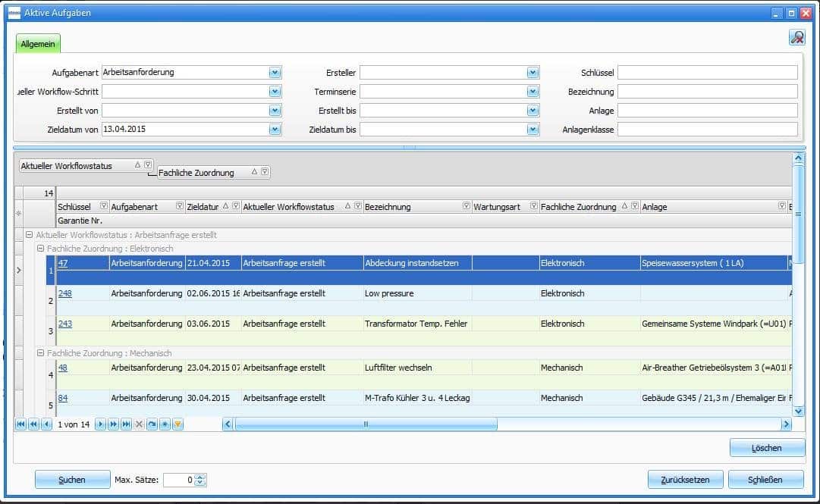Open task link 47
820x504 pixels.
[63, 263]
